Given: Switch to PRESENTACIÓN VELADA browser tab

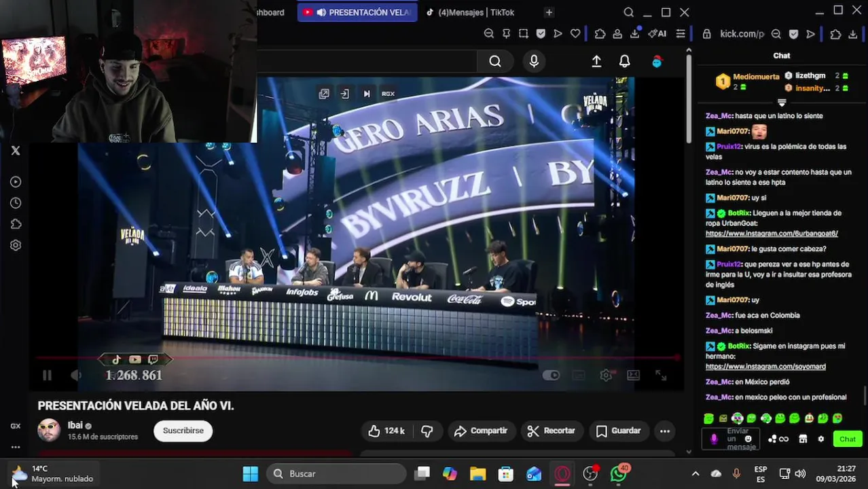Looking at the screenshot, I should tap(357, 12).
